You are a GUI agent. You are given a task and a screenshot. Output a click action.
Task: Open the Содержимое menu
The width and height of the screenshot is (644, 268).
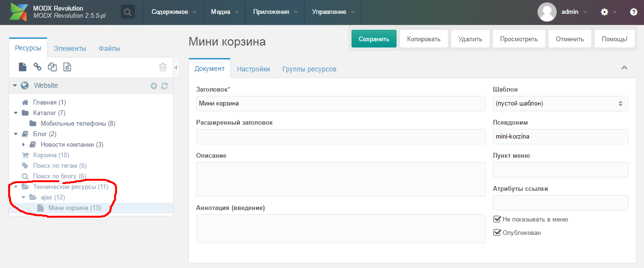click(x=173, y=12)
